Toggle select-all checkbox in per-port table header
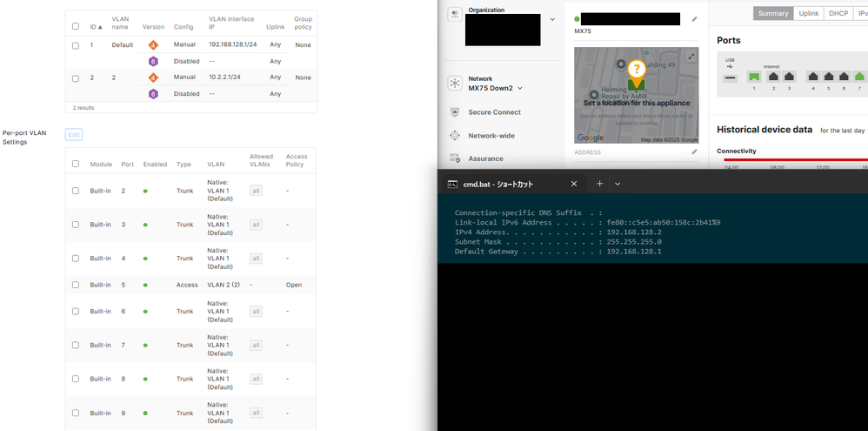The height and width of the screenshot is (431, 868). tap(76, 164)
